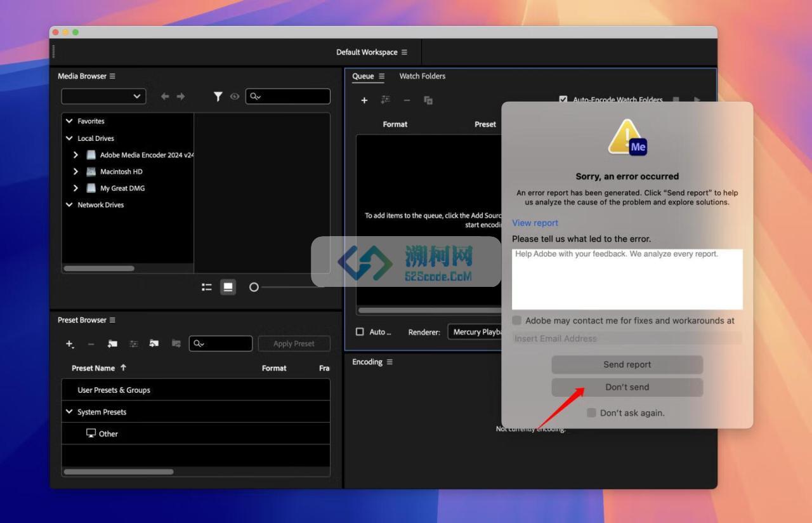Image resolution: width=812 pixels, height=523 pixels.
Task: Go forward in Media Browser
Action: [x=181, y=96]
